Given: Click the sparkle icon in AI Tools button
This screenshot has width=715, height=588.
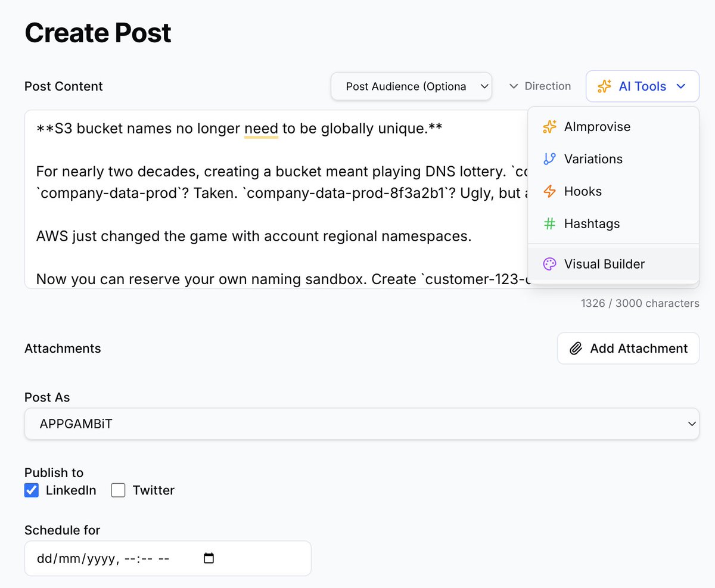Looking at the screenshot, I should [604, 86].
